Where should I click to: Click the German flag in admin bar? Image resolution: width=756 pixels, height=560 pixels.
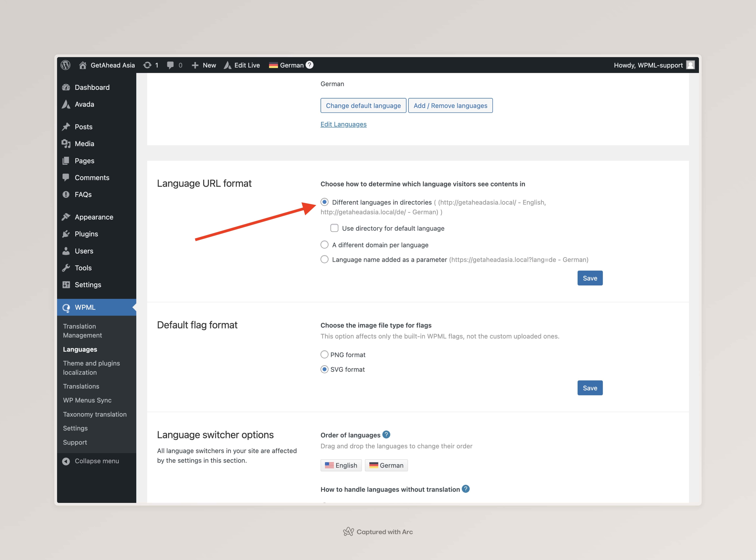(273, 65)
